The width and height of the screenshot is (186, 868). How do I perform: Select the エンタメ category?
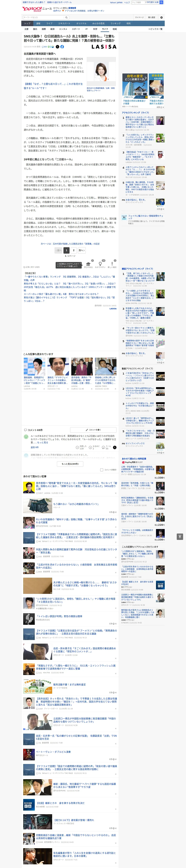63,29
